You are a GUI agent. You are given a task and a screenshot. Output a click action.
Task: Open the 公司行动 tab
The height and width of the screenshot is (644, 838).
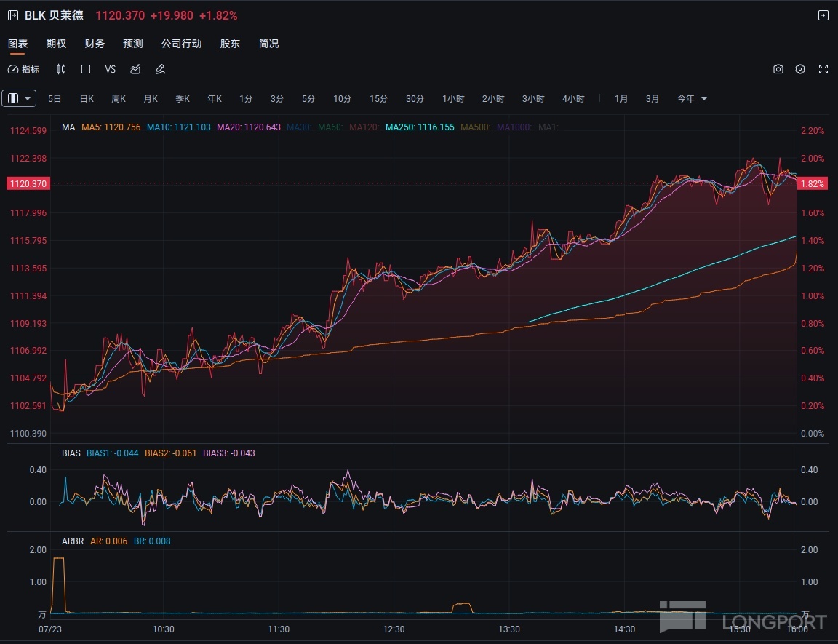point(181,44)
